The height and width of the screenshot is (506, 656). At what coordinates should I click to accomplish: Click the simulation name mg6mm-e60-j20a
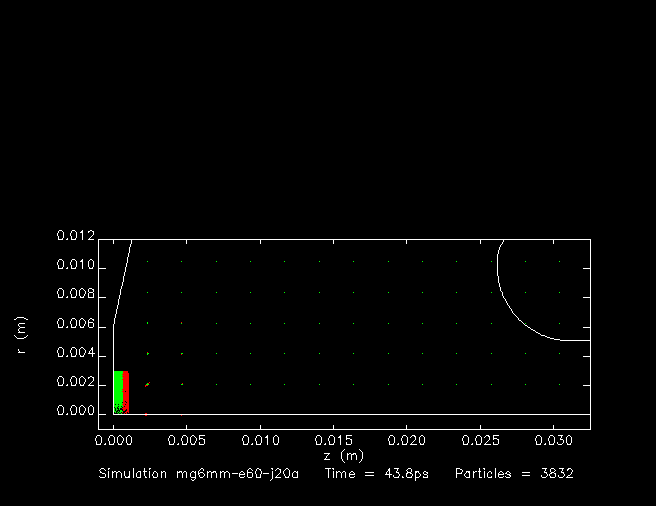tap(237, 474)
